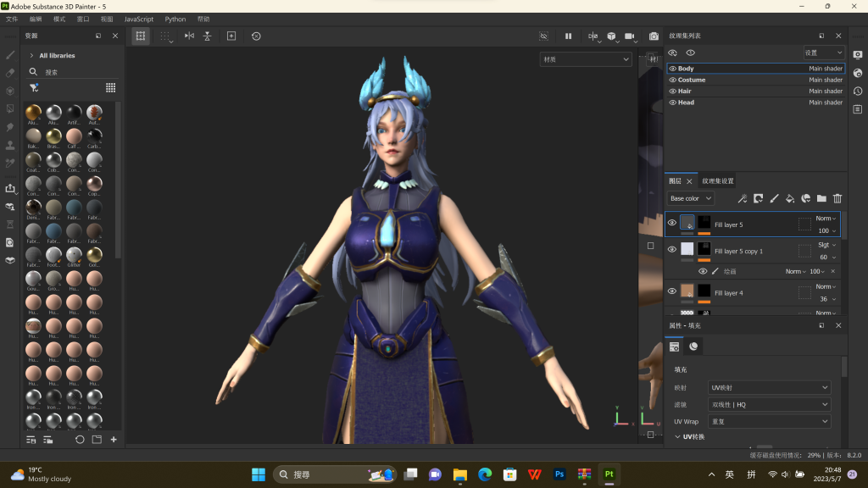Screen dimensions: 868x488
Task: Open the 双线性 | HQ filter dropdown
Action: coord(770,404)
